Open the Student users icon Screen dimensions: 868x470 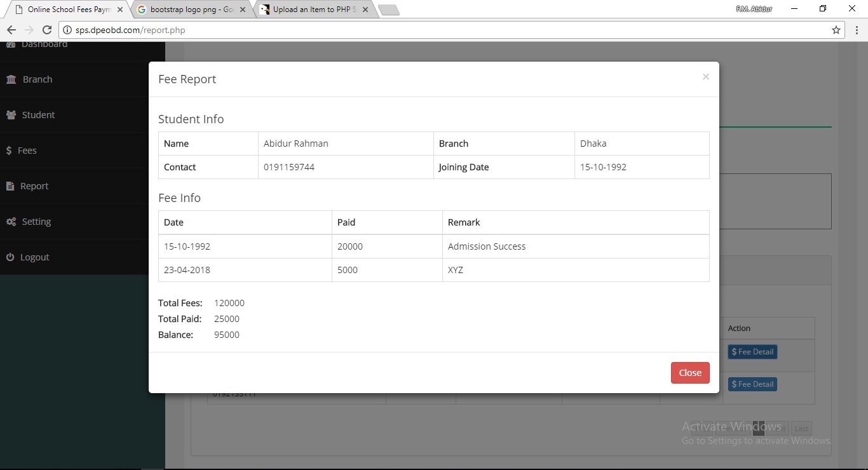pos(11,114)
